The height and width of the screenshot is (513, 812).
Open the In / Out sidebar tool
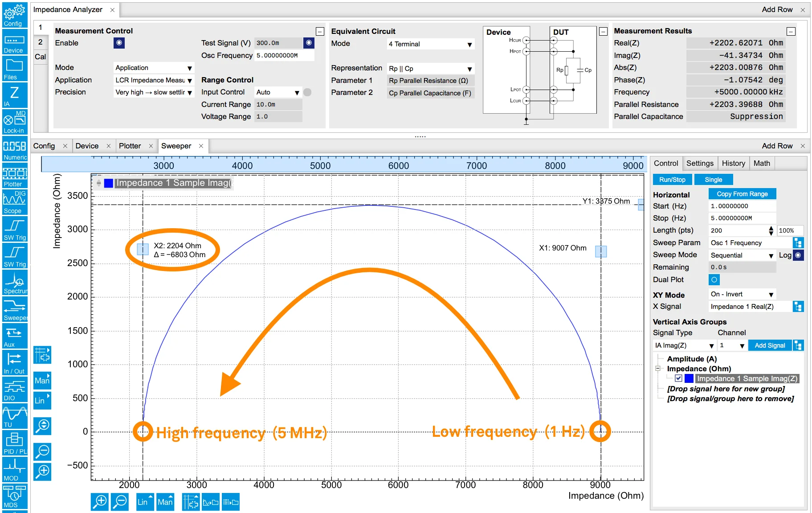point(15,363)
